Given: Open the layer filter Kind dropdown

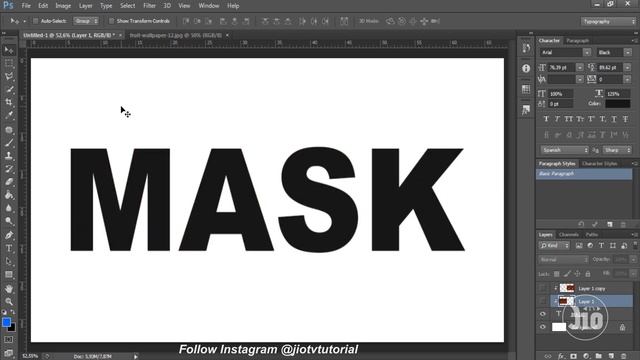Looking at the screenshot, I should point(554,245).
